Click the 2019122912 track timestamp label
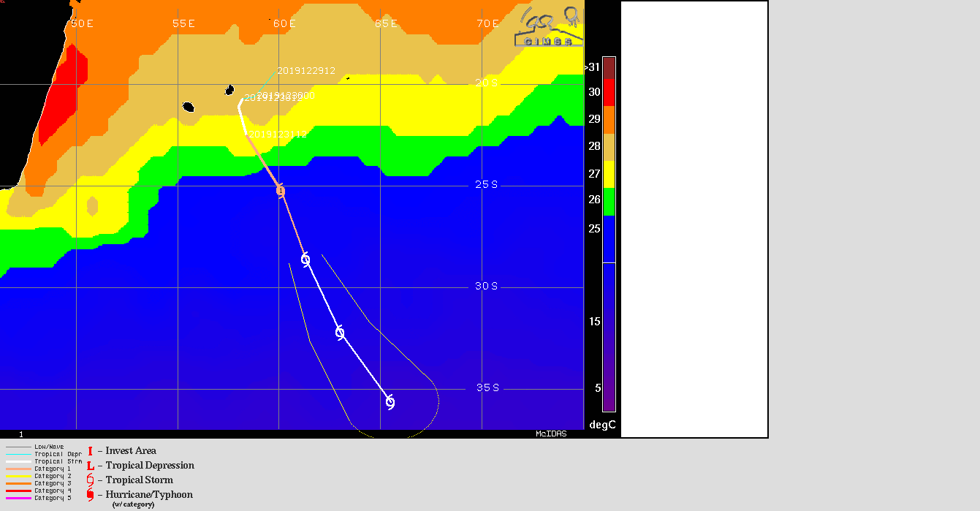The image size is (980, 511). coord(306,71)
